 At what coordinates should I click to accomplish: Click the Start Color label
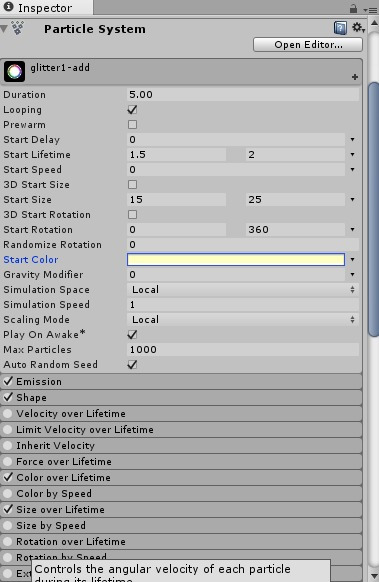(31, 259)
